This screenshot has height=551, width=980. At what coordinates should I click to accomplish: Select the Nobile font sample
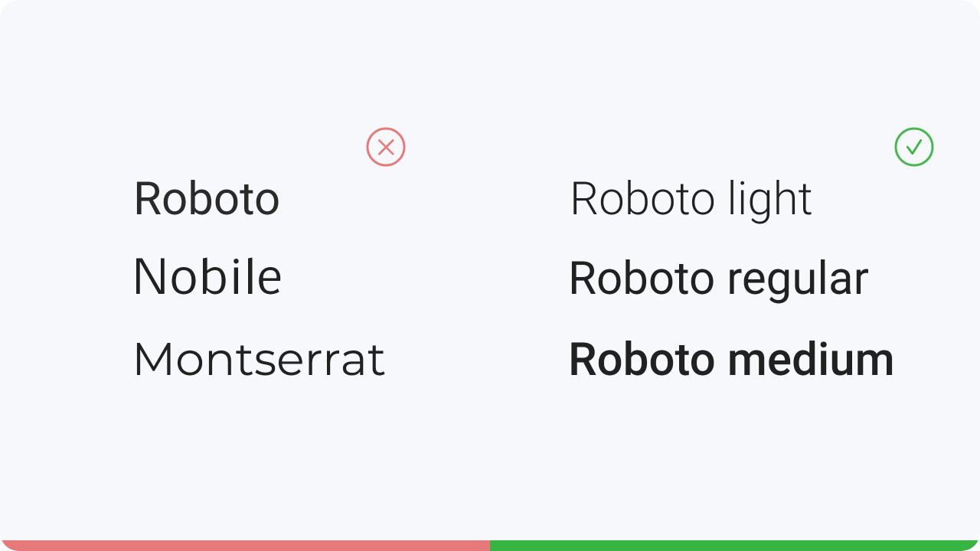[207, 276]
